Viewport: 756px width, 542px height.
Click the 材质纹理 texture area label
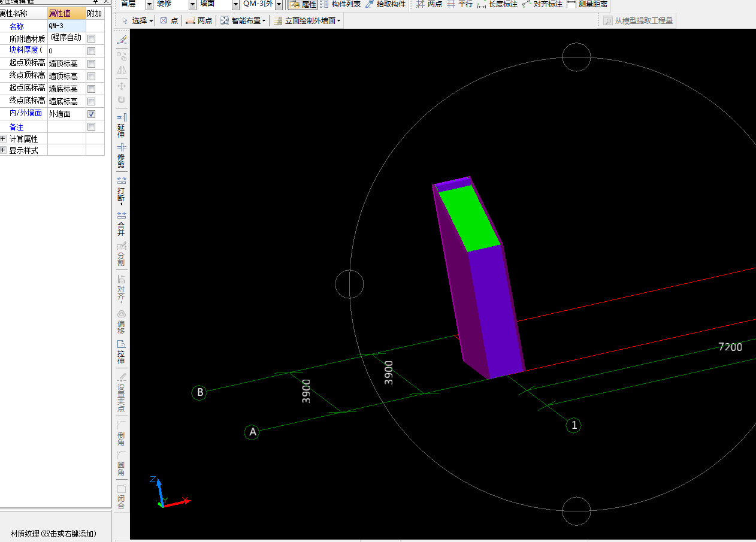[x=53, y=534]
